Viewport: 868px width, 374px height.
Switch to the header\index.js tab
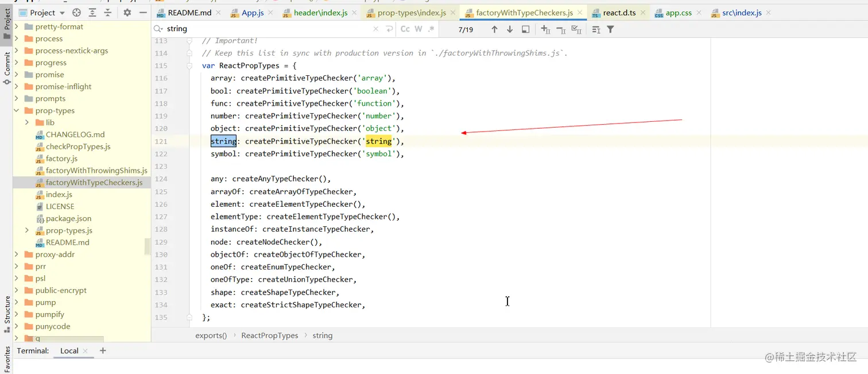[320, 13]
